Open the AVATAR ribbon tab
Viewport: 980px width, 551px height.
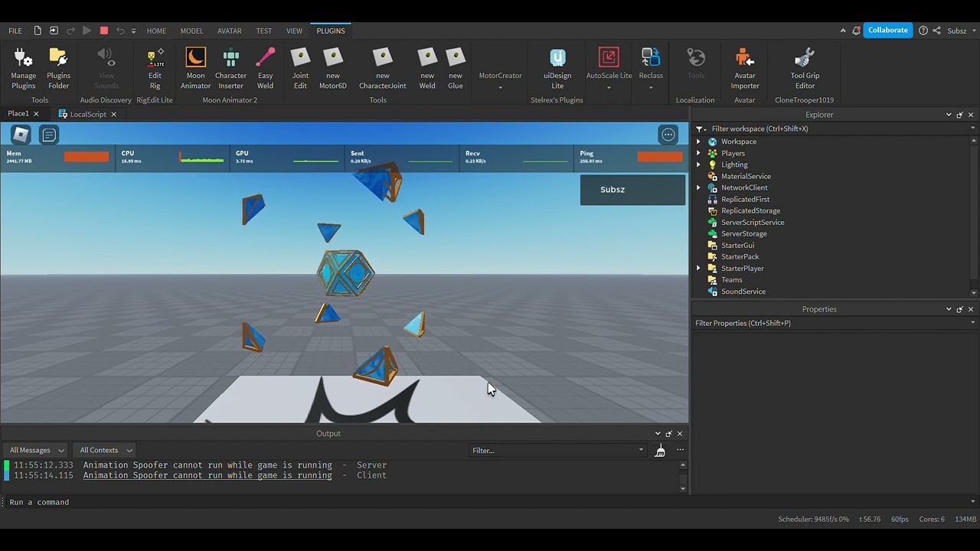[x=229, y=31]
